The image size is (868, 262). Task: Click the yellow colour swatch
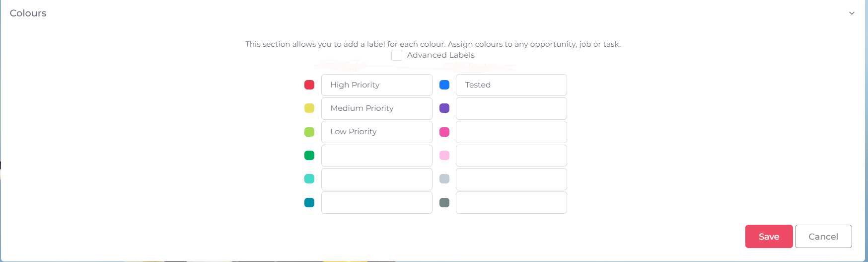[309, 108]
